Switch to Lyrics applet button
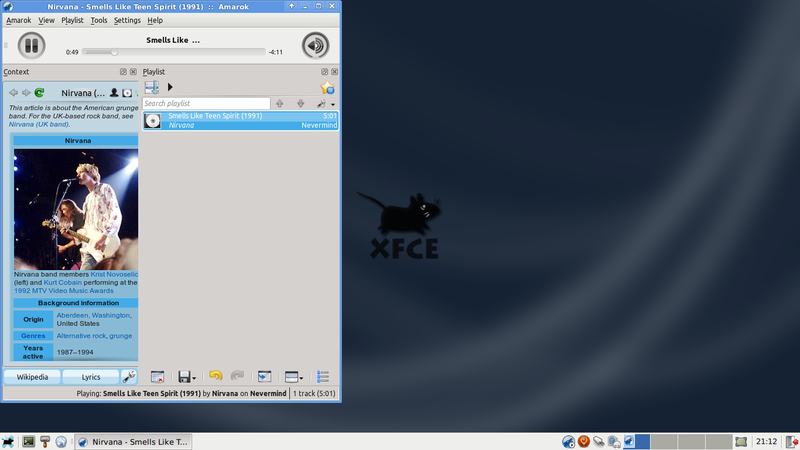This screenshot has height=450, width=800. pos(91,377)
